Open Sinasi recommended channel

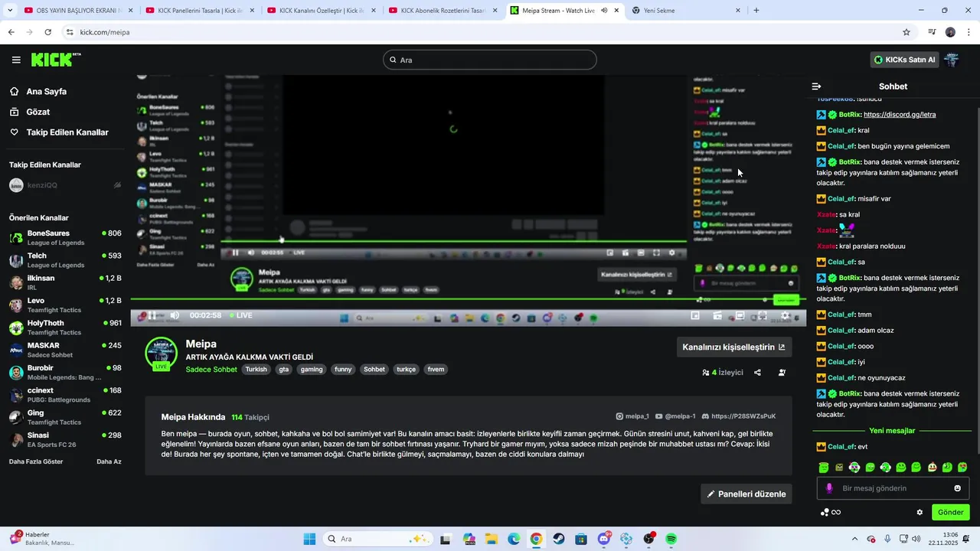pyautogui.click(x=65, y=439)
